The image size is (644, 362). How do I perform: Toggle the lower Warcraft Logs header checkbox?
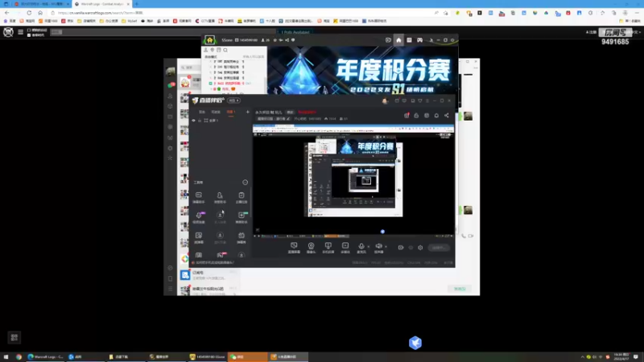point(29,35)
